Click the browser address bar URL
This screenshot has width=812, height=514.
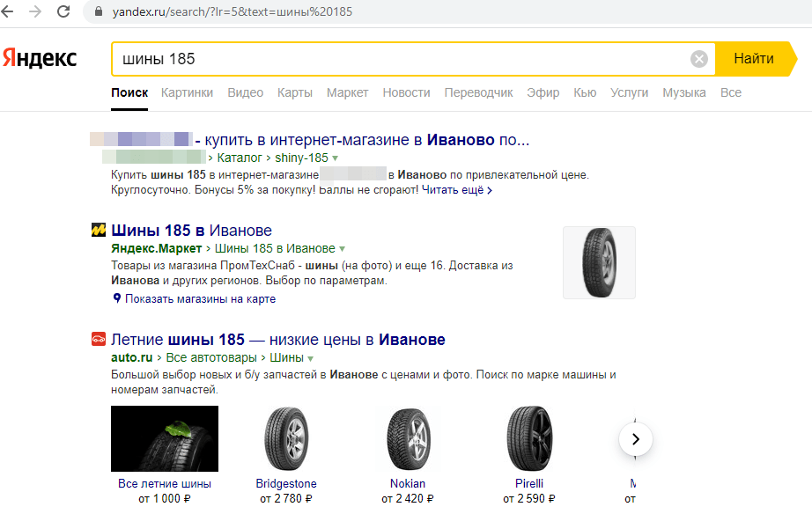pos(232,11)
